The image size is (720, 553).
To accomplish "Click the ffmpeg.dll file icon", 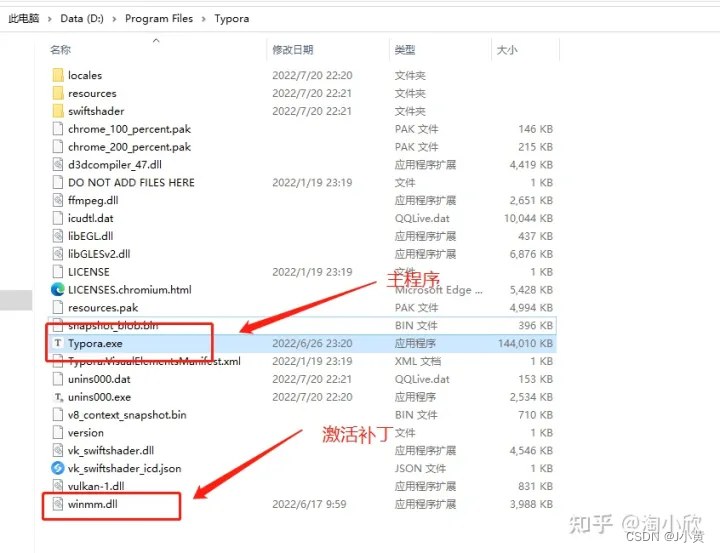I will pyautogui.click(x=58, y=200).
